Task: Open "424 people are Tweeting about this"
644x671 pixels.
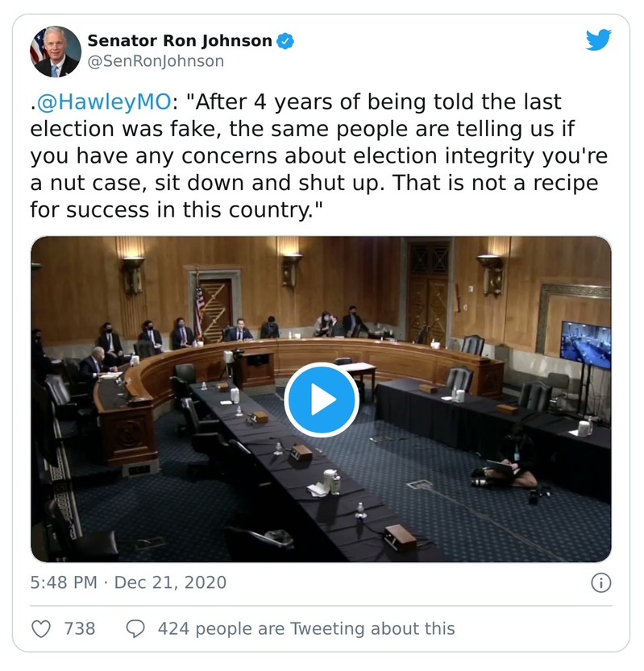Action: pyautogui.click(x=306, y=628)
